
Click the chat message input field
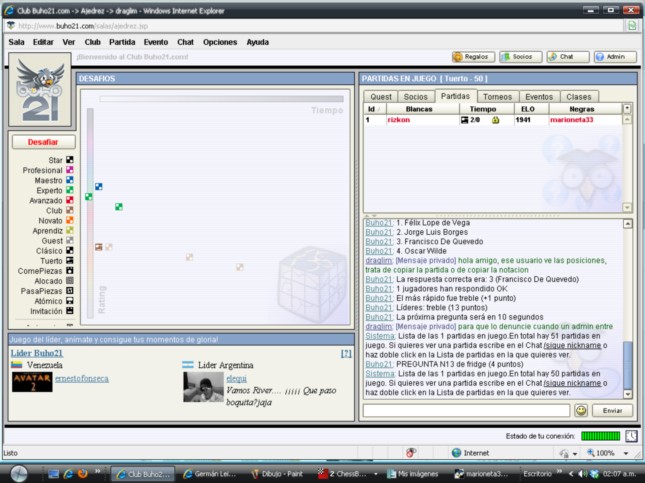click(466, 410)
